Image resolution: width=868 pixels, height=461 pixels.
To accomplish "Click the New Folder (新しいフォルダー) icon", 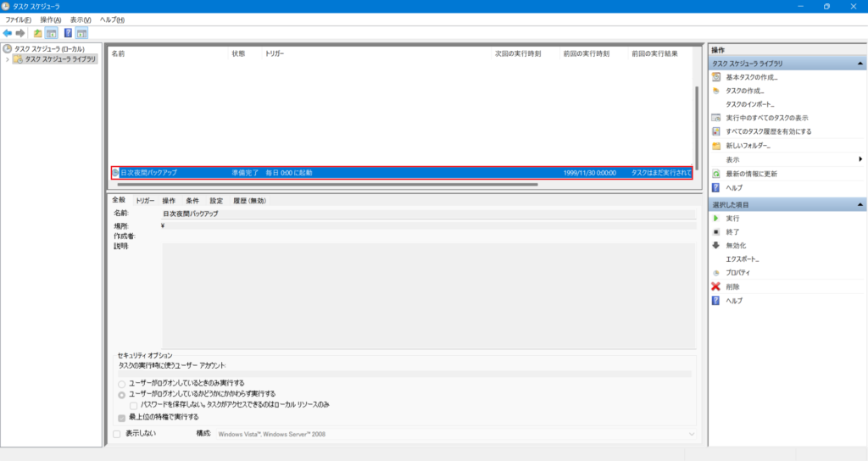I will point(716,145).
